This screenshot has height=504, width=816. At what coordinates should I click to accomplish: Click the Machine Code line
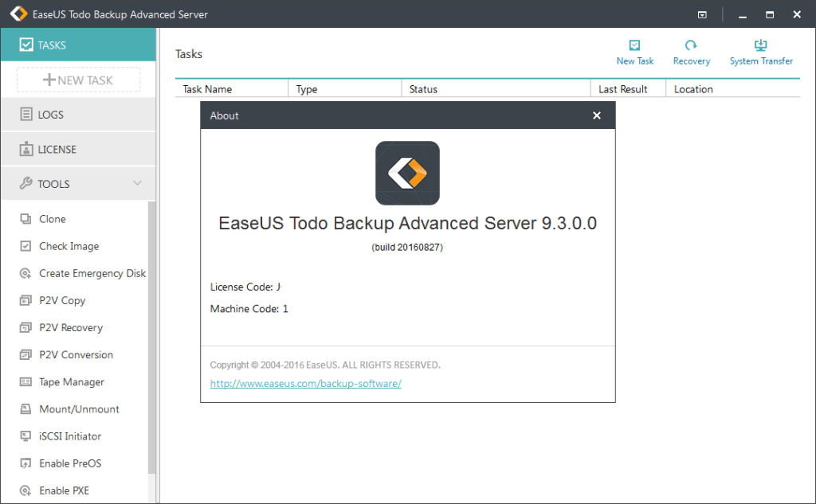249,308
